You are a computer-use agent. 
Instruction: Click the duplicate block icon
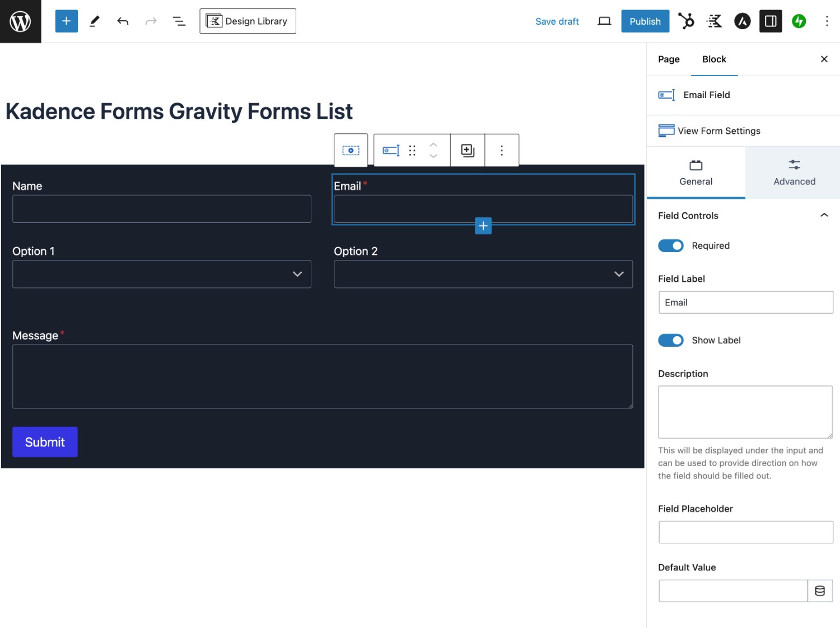click(468, 150)
